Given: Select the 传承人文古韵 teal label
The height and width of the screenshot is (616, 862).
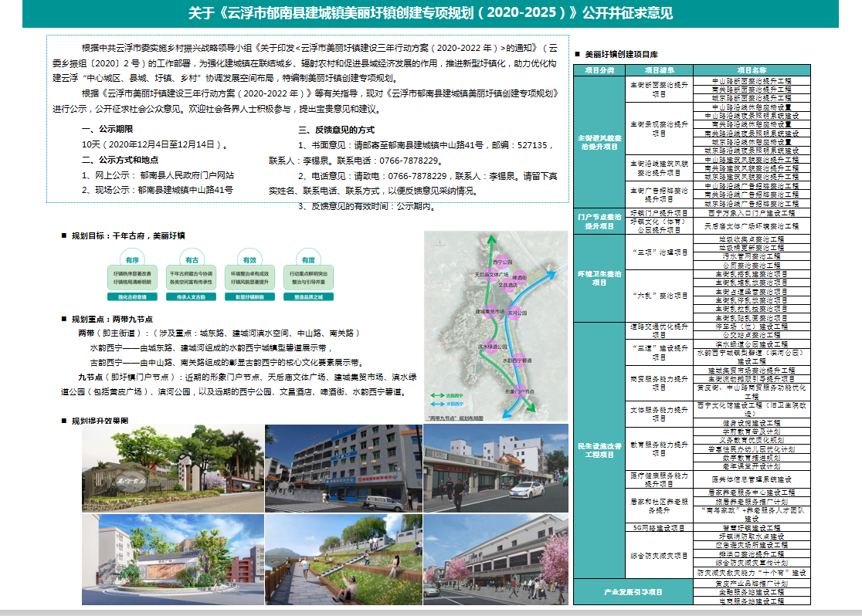Looking at the screenshot, I should pyautogui.click(x=192, y=296).
